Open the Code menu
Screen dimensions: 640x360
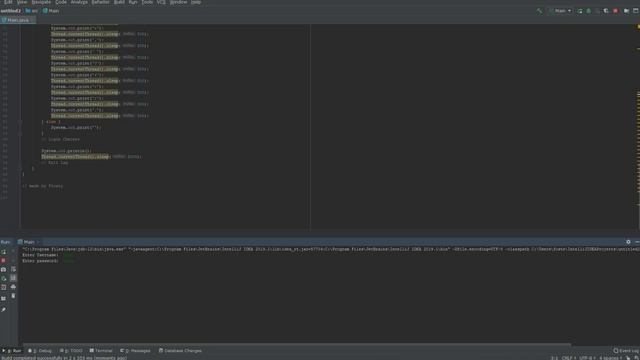click(61, 2)
